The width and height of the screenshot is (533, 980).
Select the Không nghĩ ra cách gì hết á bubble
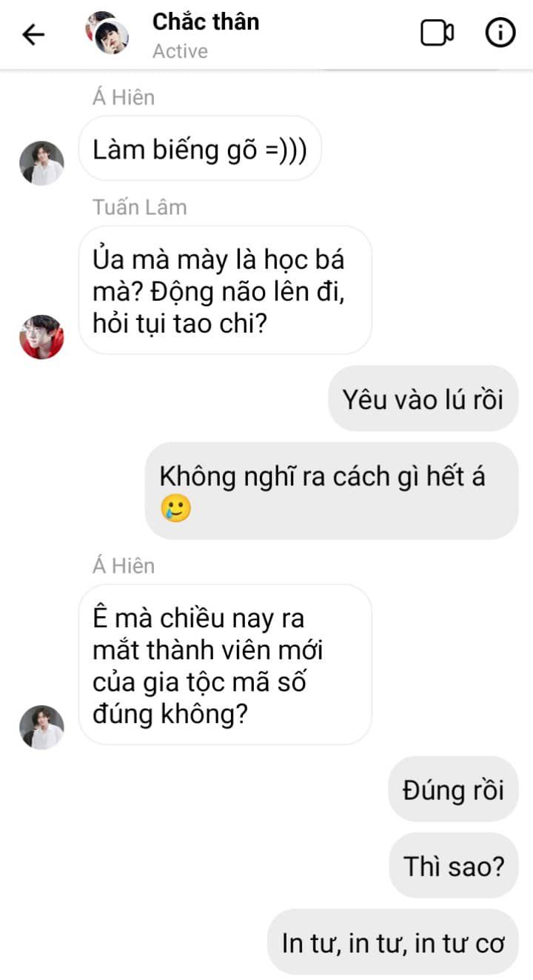click(x=332, y=491)
